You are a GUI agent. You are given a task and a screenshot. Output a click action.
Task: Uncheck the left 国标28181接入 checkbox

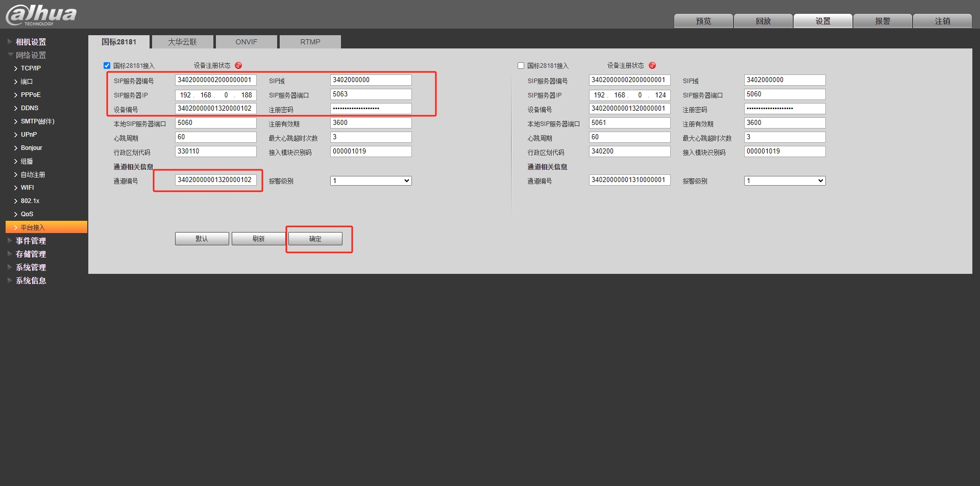pos(107,66)
